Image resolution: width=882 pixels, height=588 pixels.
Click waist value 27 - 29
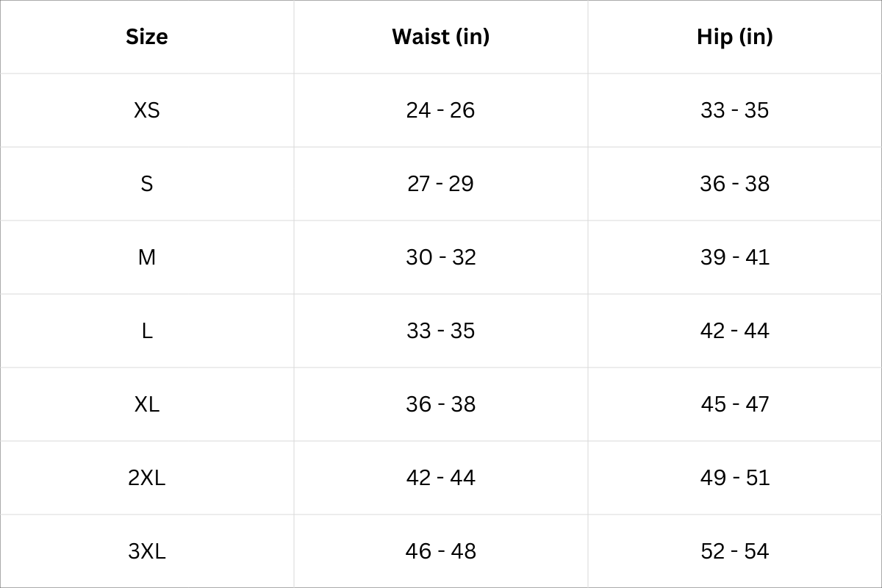(440, 184)
